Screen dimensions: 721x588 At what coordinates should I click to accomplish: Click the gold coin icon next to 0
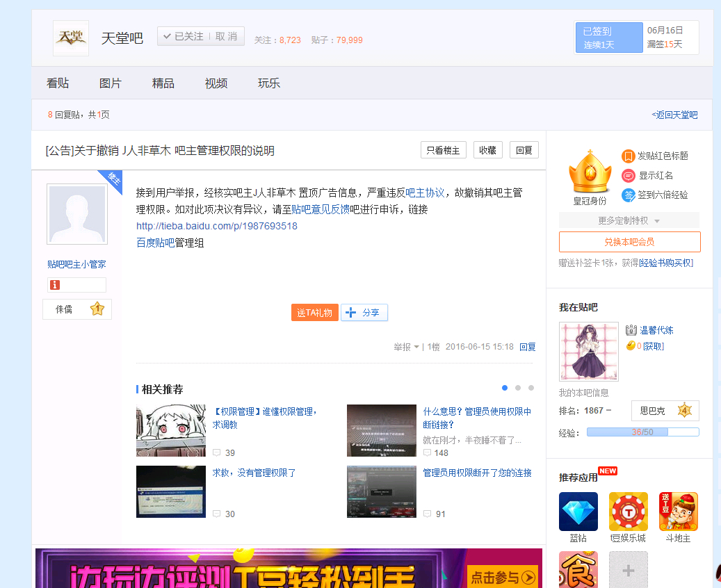click(x=631, y=345)
